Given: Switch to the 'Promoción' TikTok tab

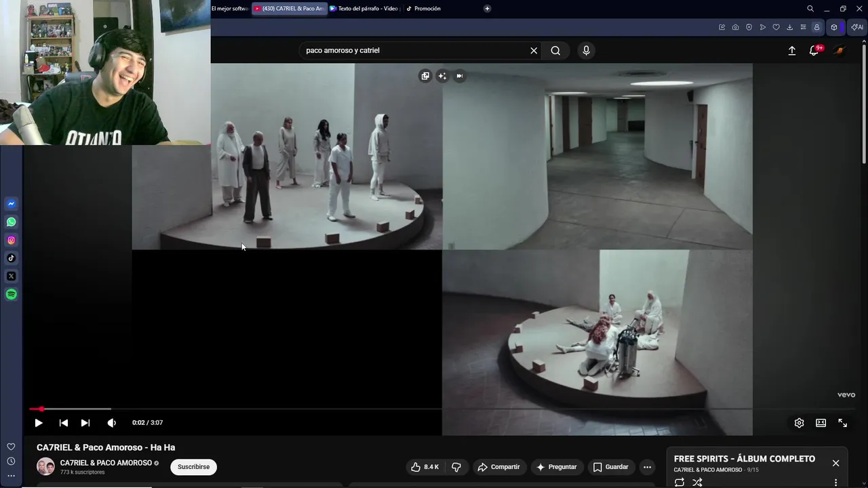Looking at the screenshot, I should (424, 9).
